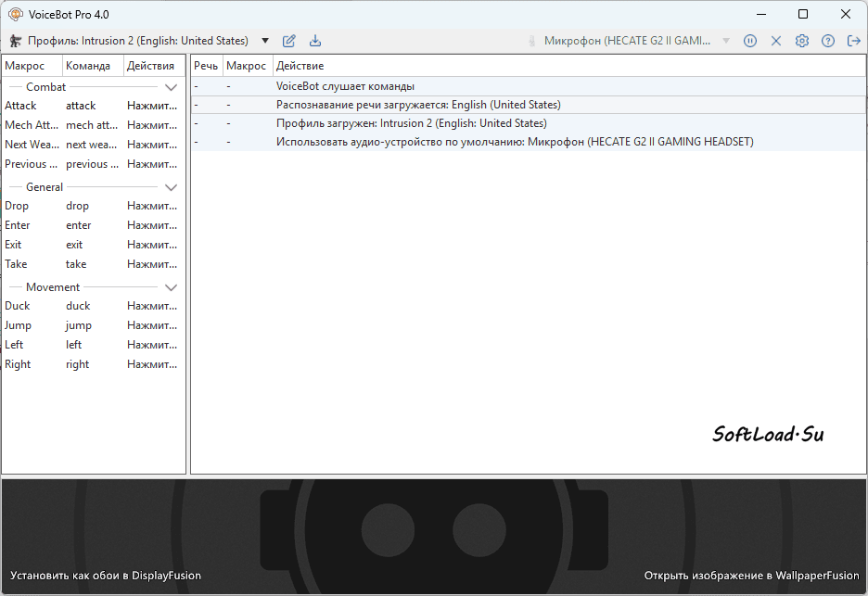The width and height of the screenshot is (868, 596).
Task: Click the Речь column header in log
Action: 207,66
